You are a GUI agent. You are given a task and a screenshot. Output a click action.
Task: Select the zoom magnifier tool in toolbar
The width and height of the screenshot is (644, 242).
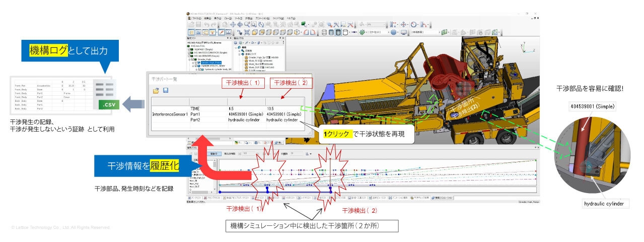tap(247, 24)
